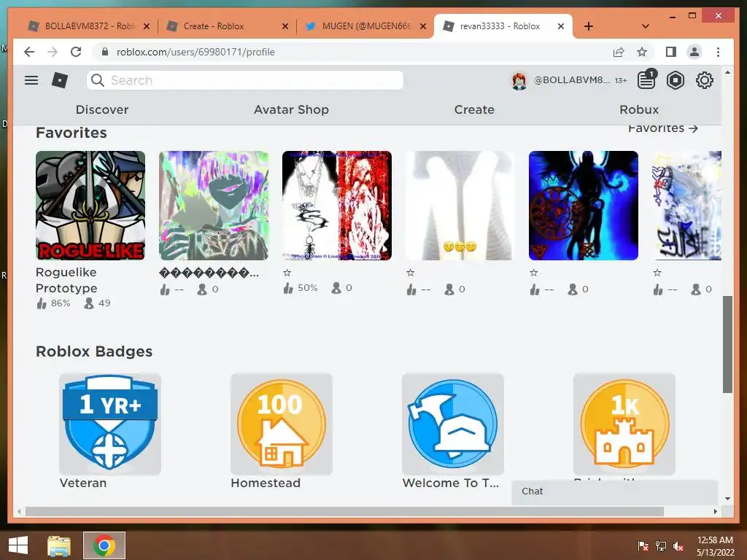The width and height of the screenshot is (747, 560).
Task: Open the Chrome profile avatar icon
Action: (x=694, y=52)
